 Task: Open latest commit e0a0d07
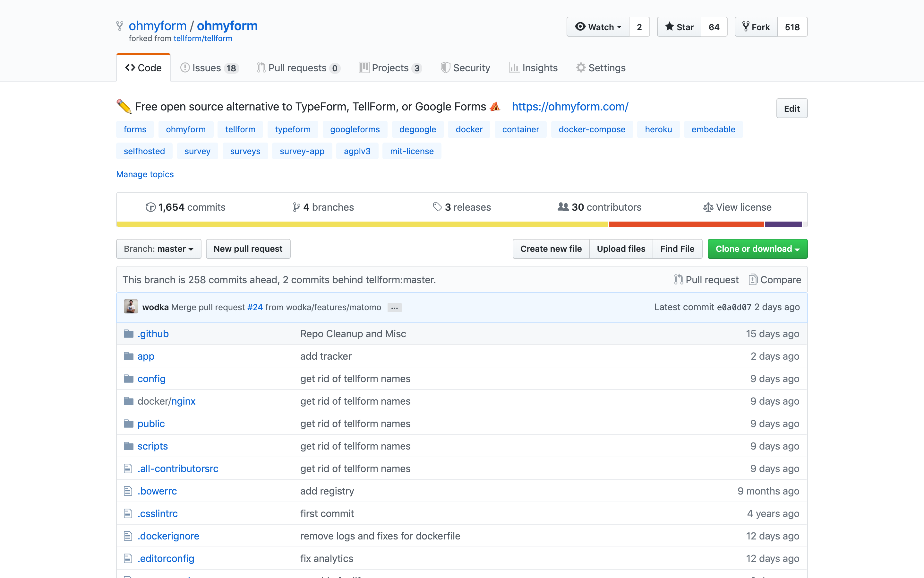(x=734, y=307)
